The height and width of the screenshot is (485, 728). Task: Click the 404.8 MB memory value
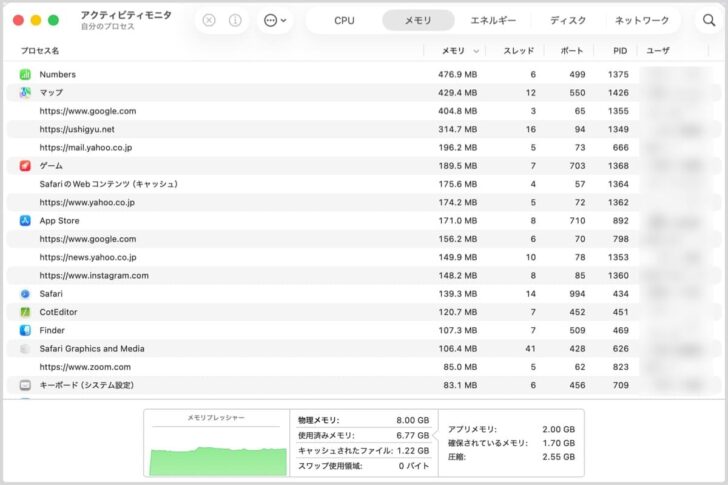(458, 111)
